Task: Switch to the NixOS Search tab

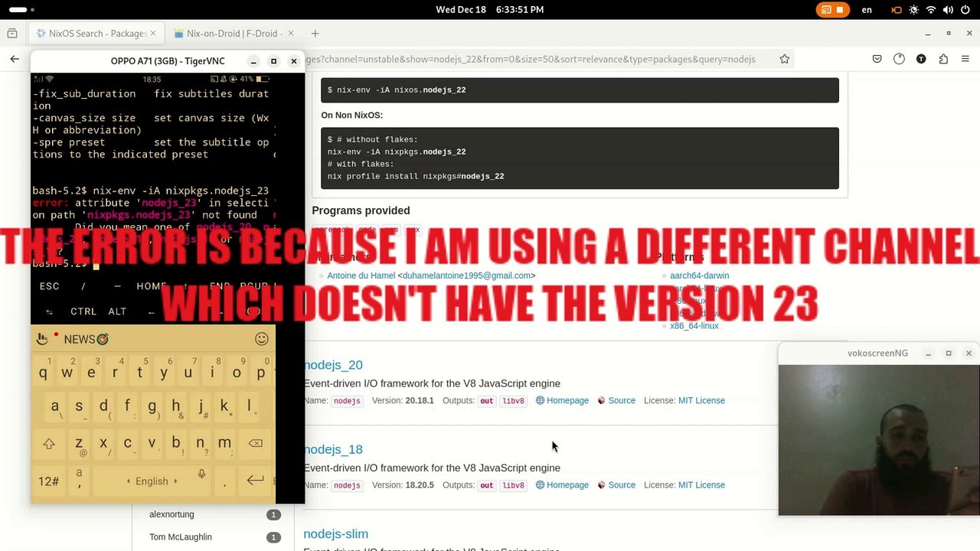Action: point(95,34)
